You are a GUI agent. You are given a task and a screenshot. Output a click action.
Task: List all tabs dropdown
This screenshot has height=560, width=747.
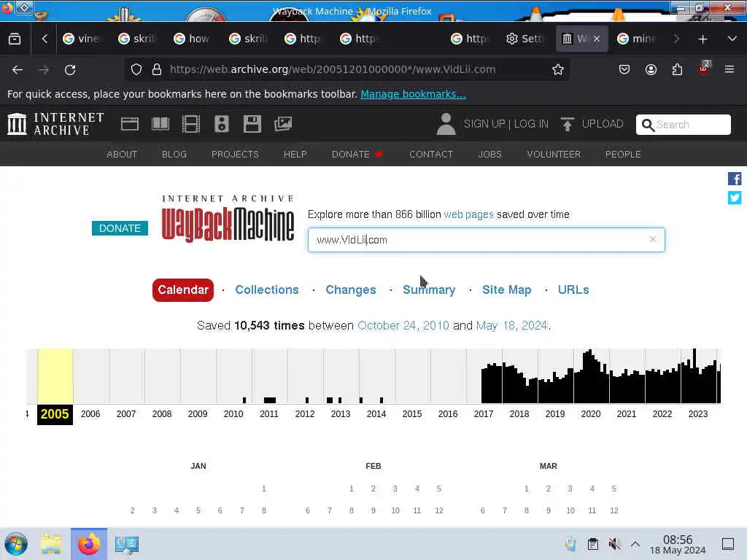[x=732, y=39]
